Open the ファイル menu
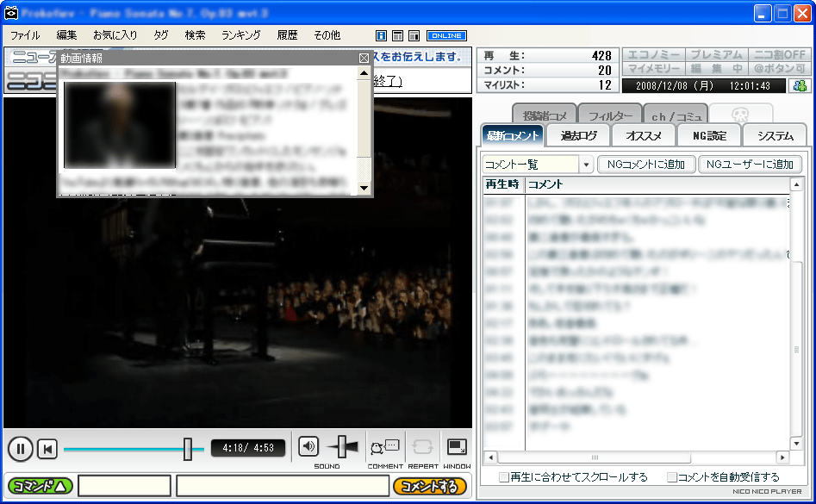The height and width of the screenshot is (504, 816). (25, 35)
